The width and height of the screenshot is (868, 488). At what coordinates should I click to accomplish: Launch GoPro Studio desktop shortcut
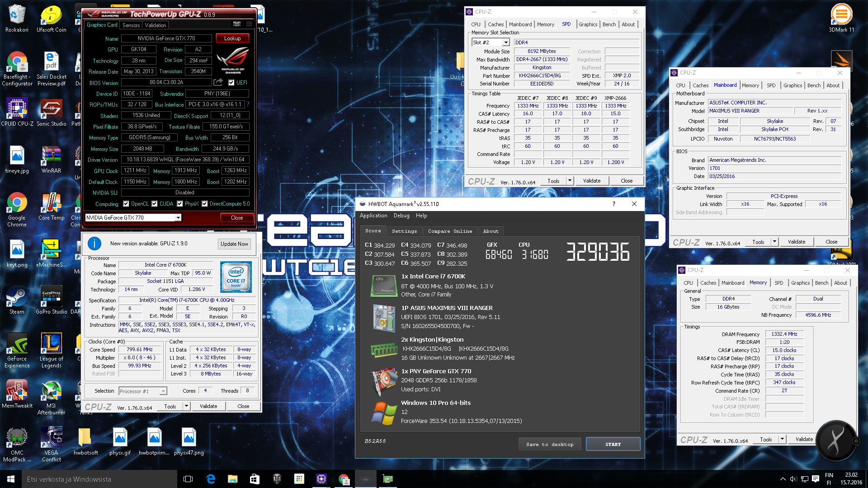click(51, 300)
